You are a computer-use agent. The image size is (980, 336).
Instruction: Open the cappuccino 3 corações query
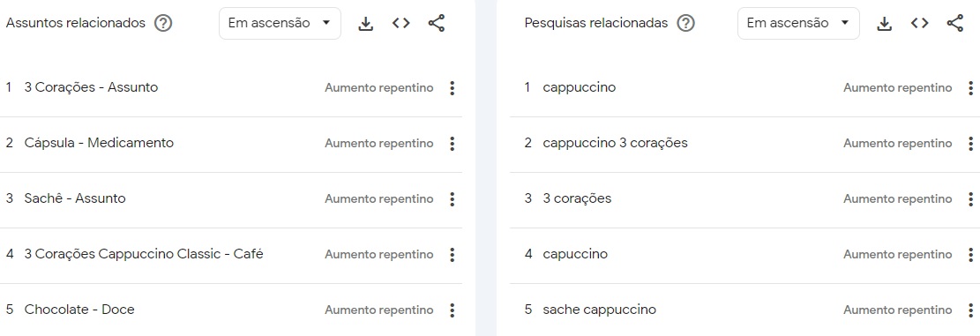coord(615,143)
